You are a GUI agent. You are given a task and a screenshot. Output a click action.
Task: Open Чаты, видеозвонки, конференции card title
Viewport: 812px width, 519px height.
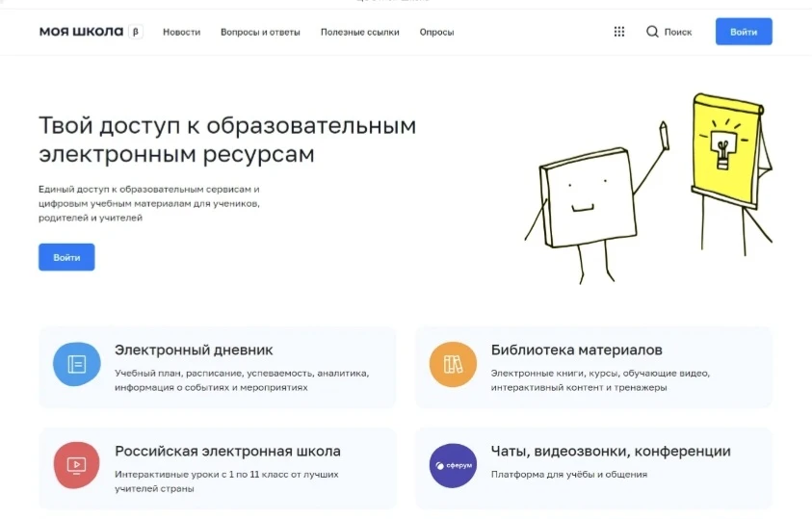pos(611,452)
